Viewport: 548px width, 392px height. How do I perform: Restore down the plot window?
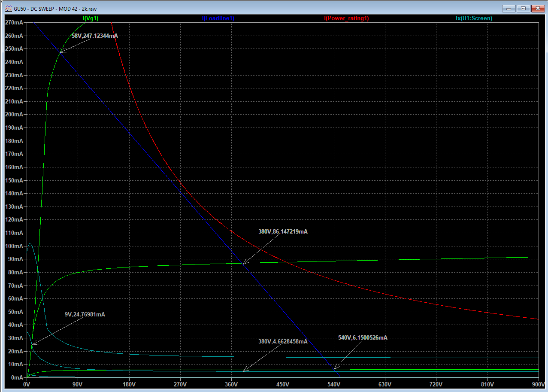coord(523,8)
